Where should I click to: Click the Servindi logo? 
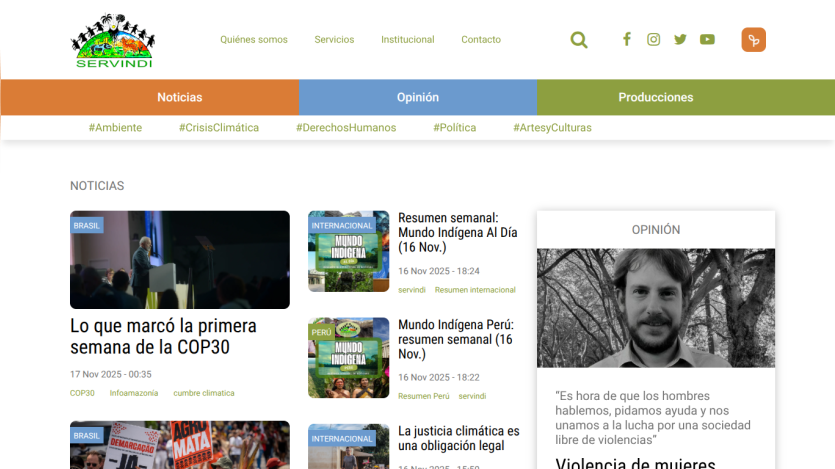113,41
